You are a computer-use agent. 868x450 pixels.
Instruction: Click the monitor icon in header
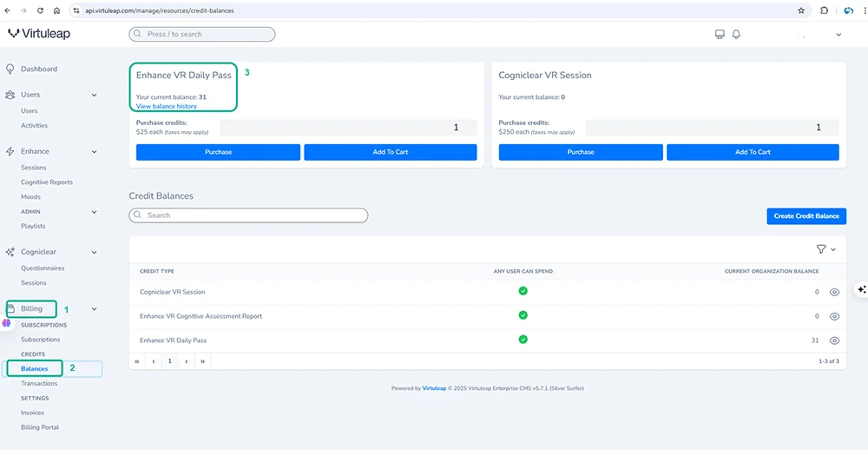coord(720,35)
